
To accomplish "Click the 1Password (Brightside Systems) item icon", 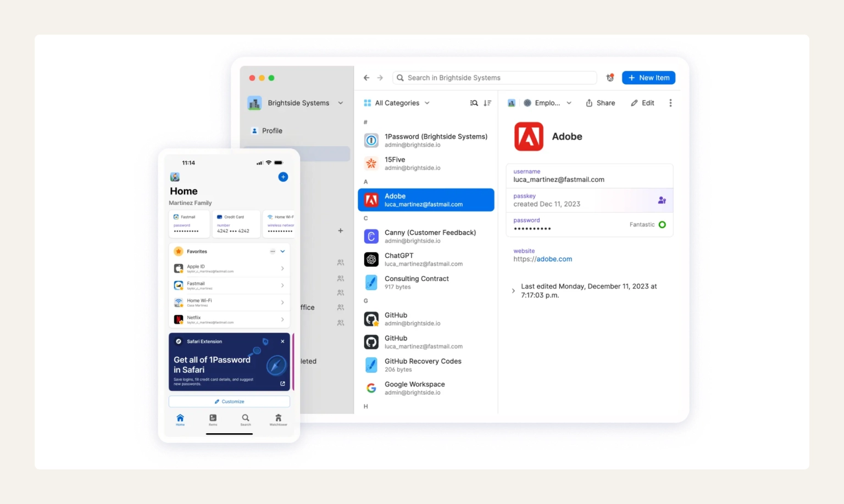I will pos(371,141).
